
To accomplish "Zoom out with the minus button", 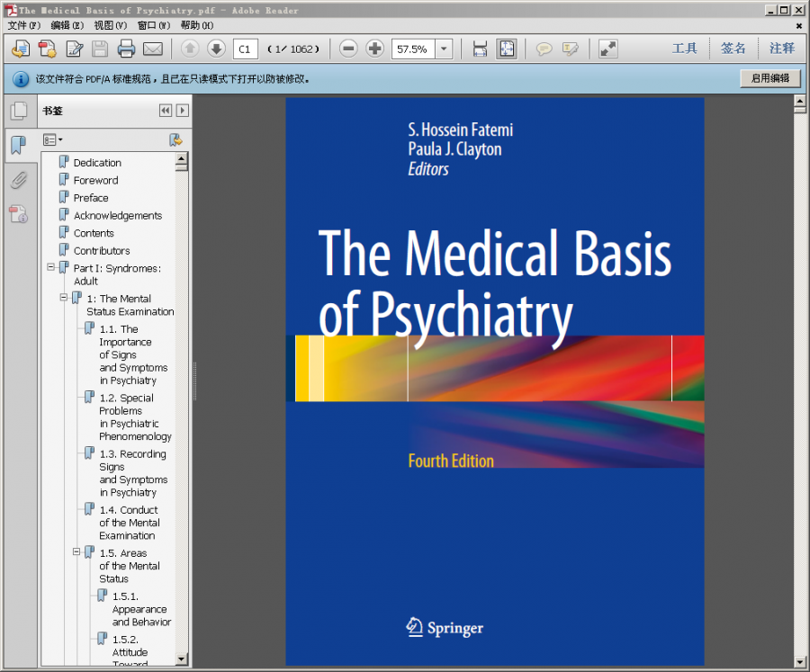I will (348, 49).
